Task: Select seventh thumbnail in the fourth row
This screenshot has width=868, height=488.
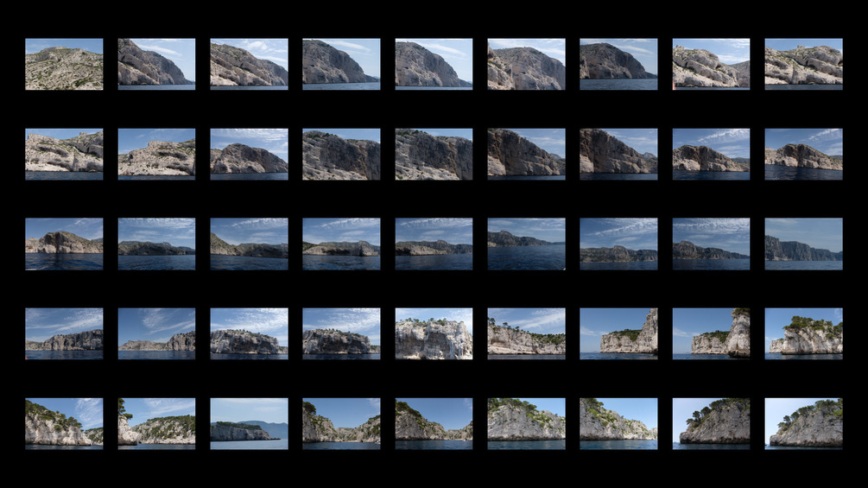Action: [x=619, y=334]
